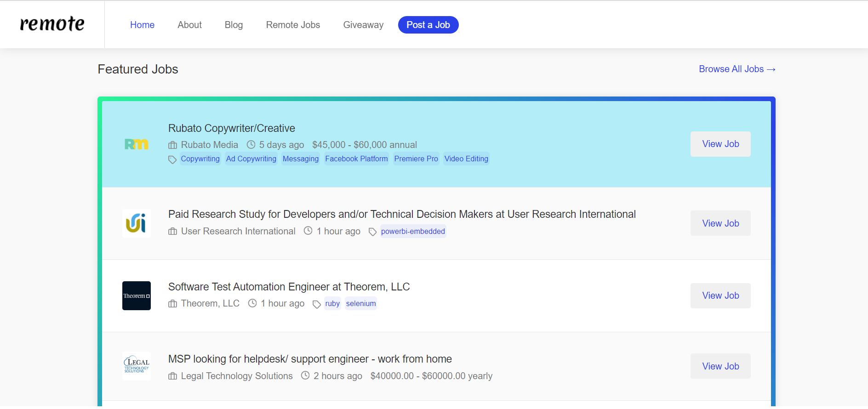Click the Legal Technology Solutions logo

(137, 366)
